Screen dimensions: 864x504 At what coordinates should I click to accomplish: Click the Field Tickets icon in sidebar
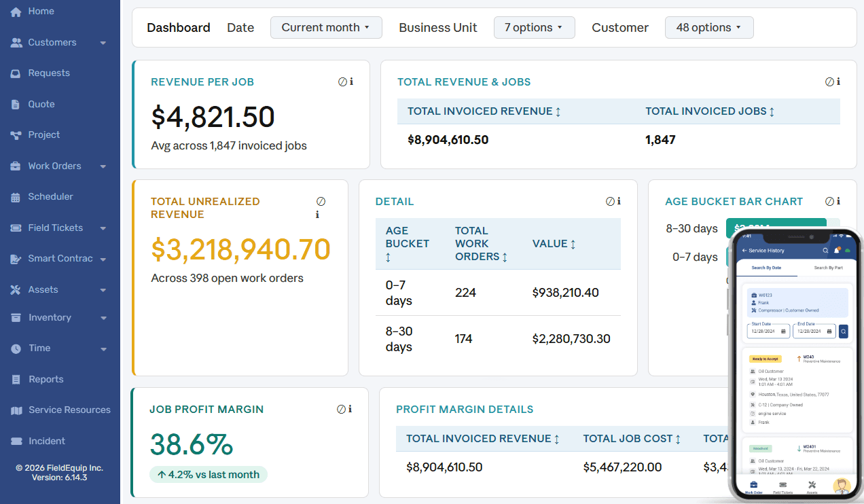coord(16,228)
